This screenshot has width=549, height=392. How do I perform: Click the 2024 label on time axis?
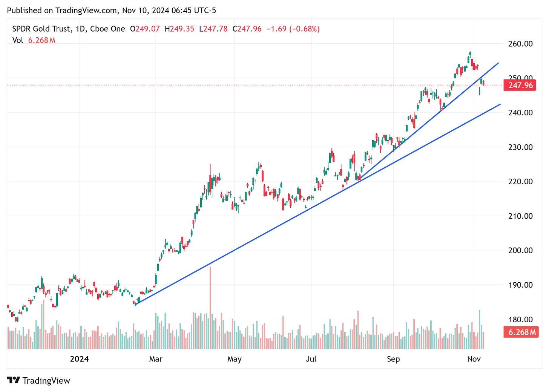79,359
